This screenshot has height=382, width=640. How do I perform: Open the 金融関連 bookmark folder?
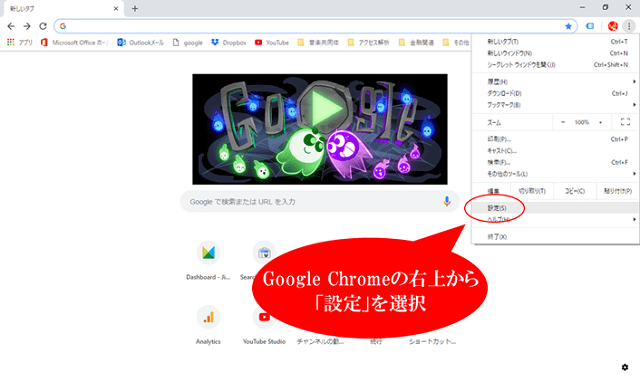[416, 42]
